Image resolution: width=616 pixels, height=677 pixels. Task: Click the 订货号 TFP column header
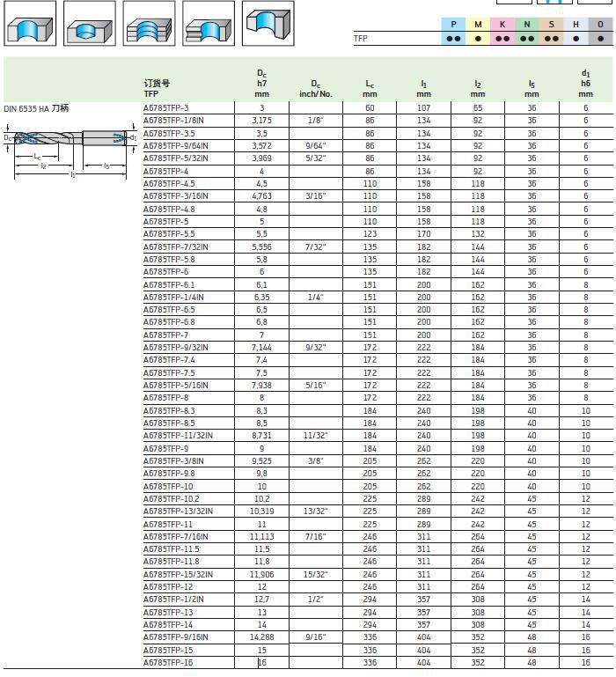(157, 88)
